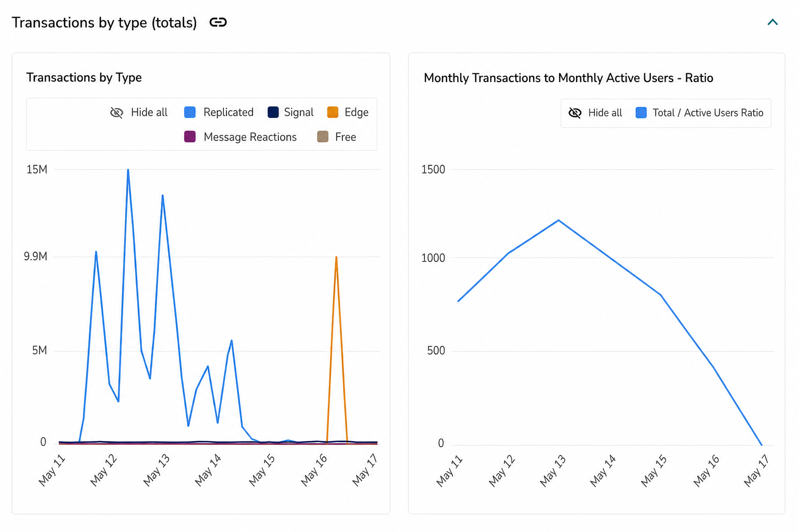Collapse the Transactions by type section

773,22
